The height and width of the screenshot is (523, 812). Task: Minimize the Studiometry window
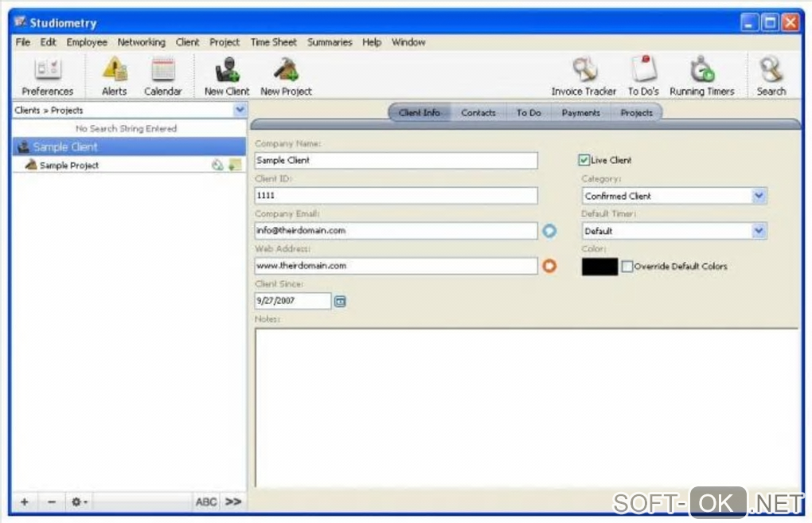point(749,22)
